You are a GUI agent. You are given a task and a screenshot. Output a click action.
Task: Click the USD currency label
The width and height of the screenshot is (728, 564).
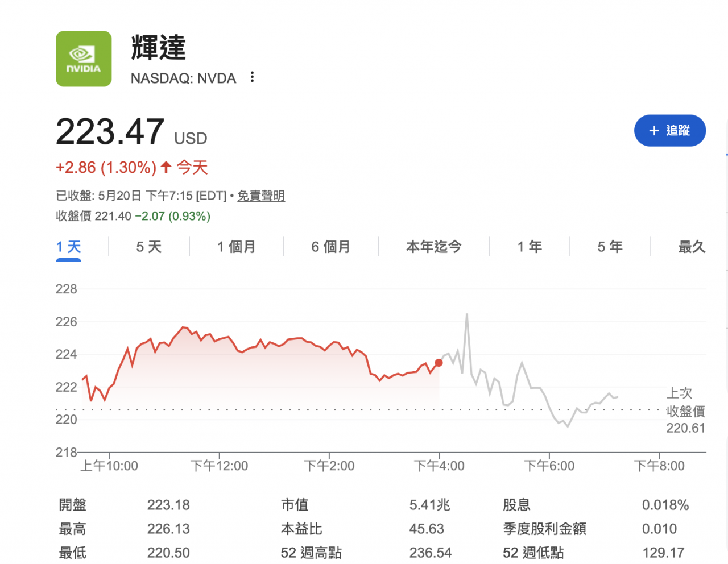point(191,139)
